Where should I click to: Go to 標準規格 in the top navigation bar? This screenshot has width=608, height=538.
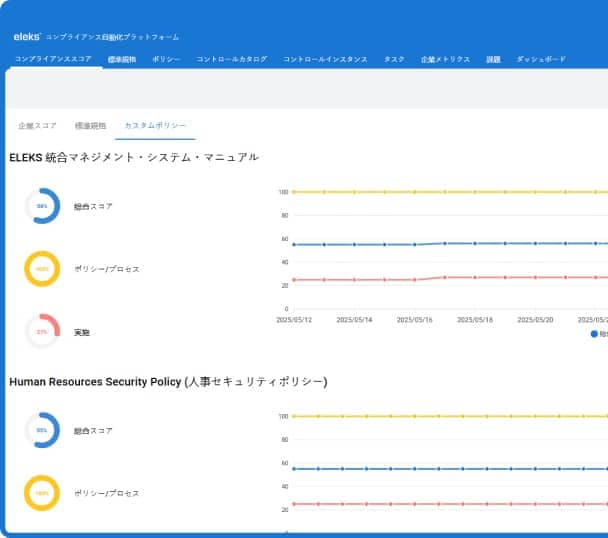click(x=122, y=59)
